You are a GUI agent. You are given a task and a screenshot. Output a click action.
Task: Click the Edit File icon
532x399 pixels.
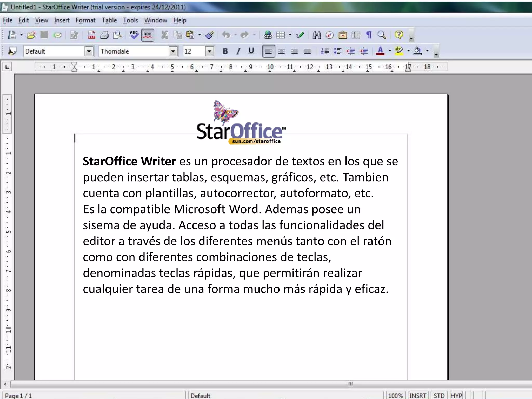(x=74, y=35)
